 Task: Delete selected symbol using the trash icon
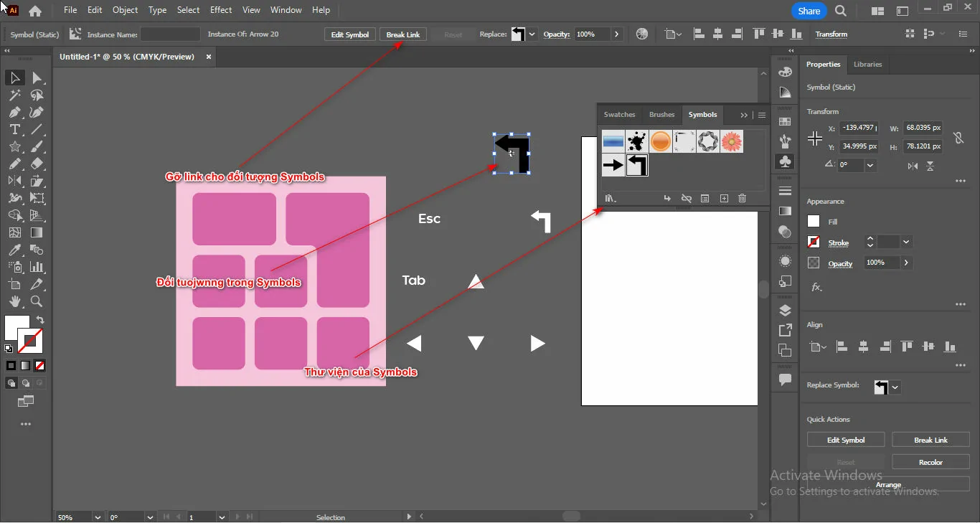pyautogui.click(x=742, y=198)
